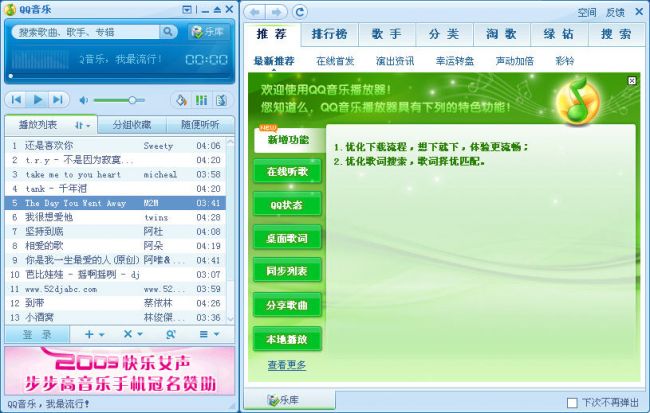Select song 我很想爱他 by twins
Image resolution: width=650 pixels, height=413 pixels.
[116, 217]
